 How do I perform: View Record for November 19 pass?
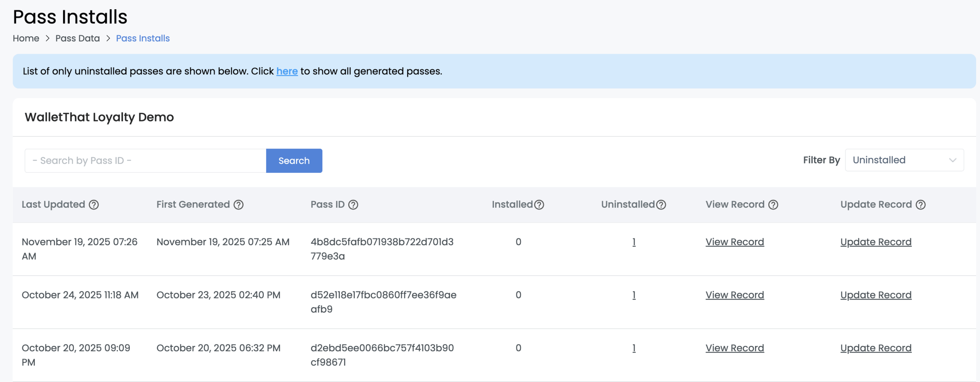(735, 242)
